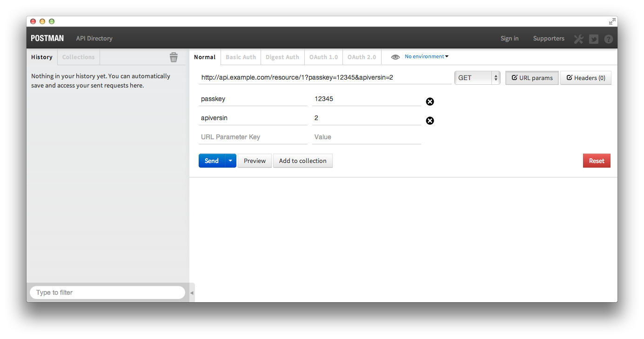Open environment quick look eye icon

pyautogui.click(x=396, y=57)
